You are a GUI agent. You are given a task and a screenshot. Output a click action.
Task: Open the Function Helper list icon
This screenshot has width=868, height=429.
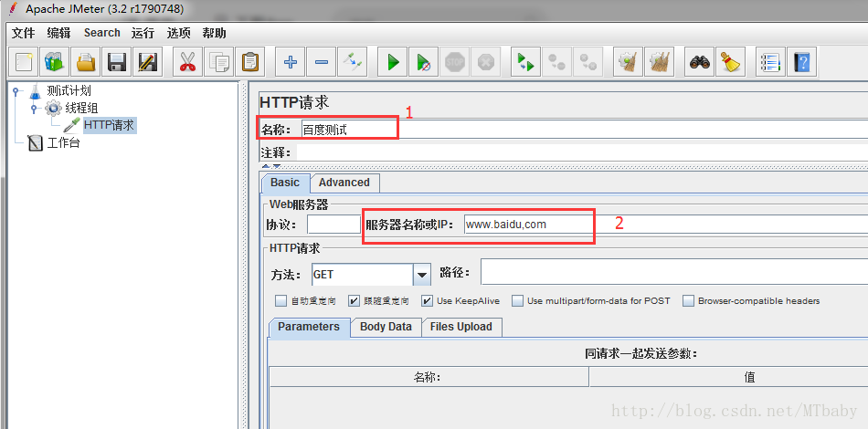[x=770, y=61]
